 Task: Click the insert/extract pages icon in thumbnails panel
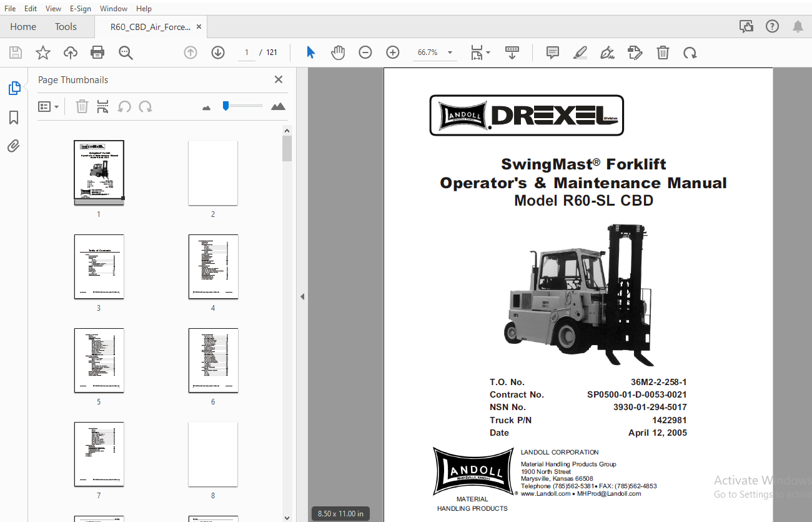point(102,107)
